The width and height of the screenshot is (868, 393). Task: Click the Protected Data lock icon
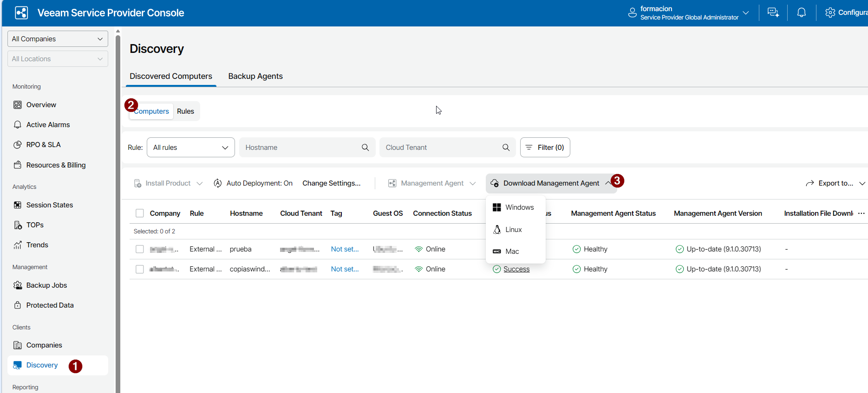(18, 305)
